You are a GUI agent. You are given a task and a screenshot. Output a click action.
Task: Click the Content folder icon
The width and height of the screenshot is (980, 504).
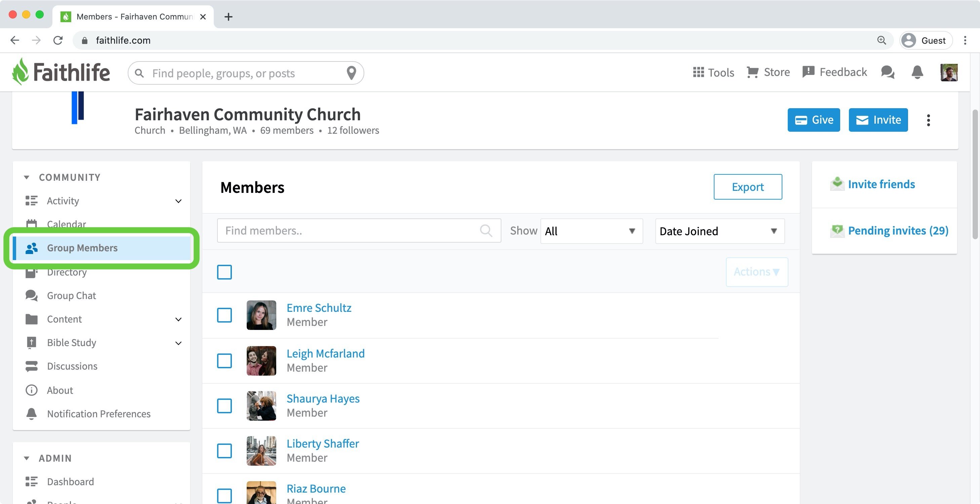[31, 319]
